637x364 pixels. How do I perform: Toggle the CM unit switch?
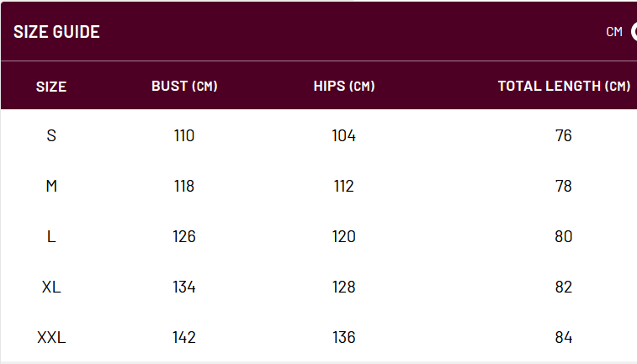click(x=634, y=32)
